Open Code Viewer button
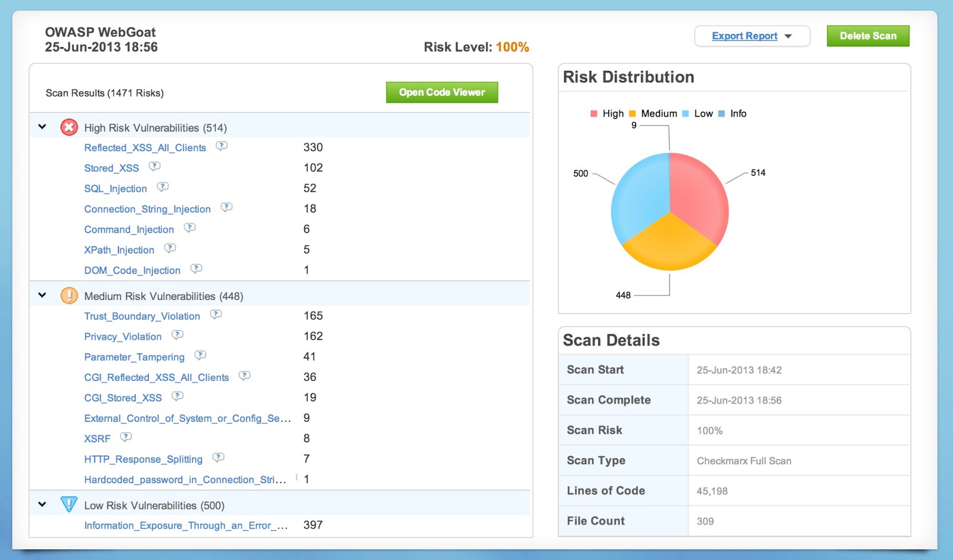This screenshot has height=560, width=953. coord(442,92)
